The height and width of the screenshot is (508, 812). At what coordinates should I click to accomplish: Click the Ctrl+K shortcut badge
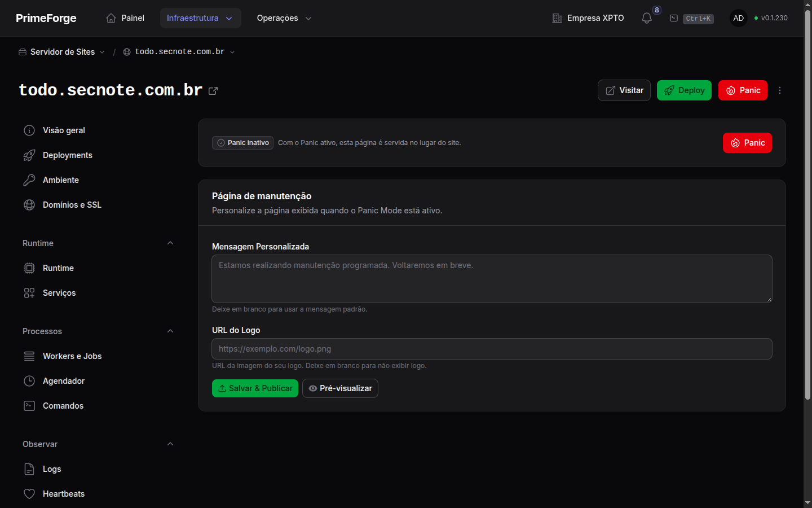[x=699, y=19]
